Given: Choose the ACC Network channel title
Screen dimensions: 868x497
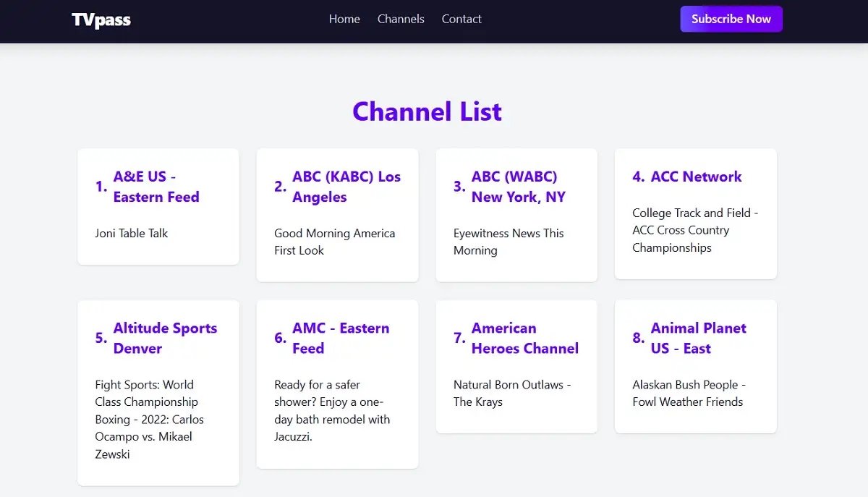Looking at the screenshot, I should pyautogui.click(x=696, y=177).
